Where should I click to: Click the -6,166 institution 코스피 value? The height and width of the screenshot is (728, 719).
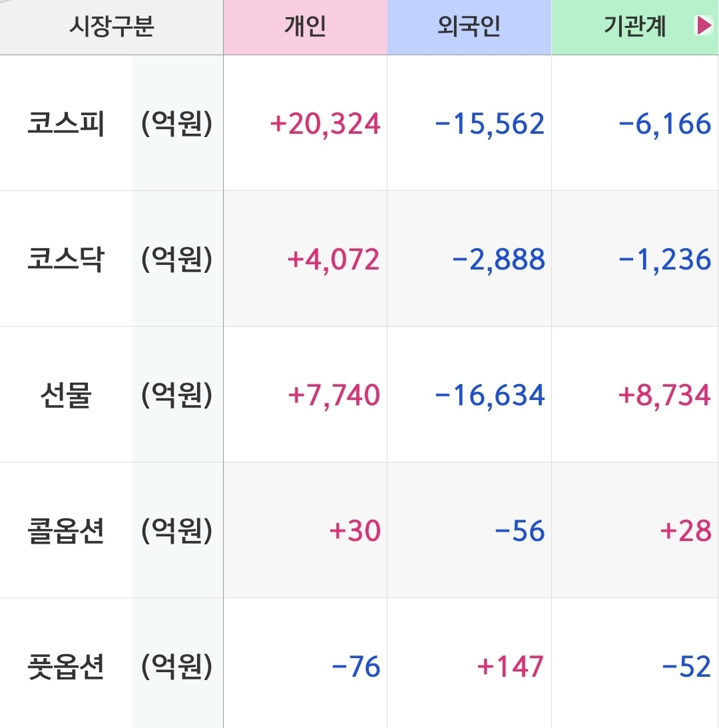tap(664, 124)
